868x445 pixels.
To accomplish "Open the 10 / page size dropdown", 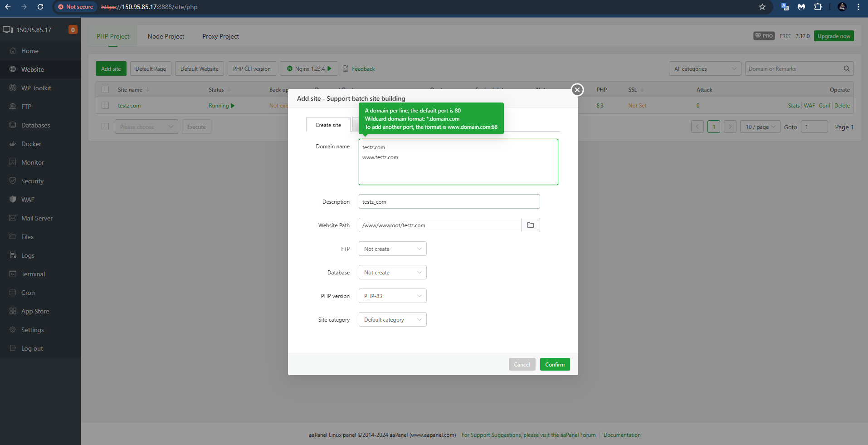I will pyautogui.click(x=760, y=127).
